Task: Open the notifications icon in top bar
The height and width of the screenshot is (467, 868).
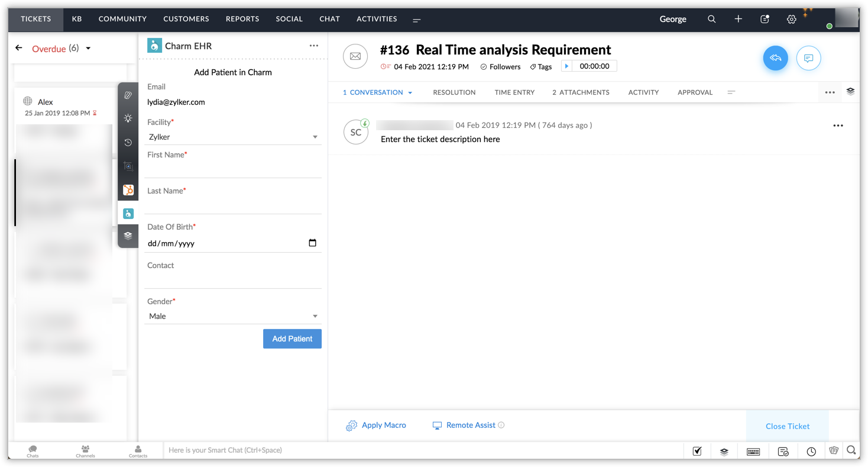Action: point(765,19)
